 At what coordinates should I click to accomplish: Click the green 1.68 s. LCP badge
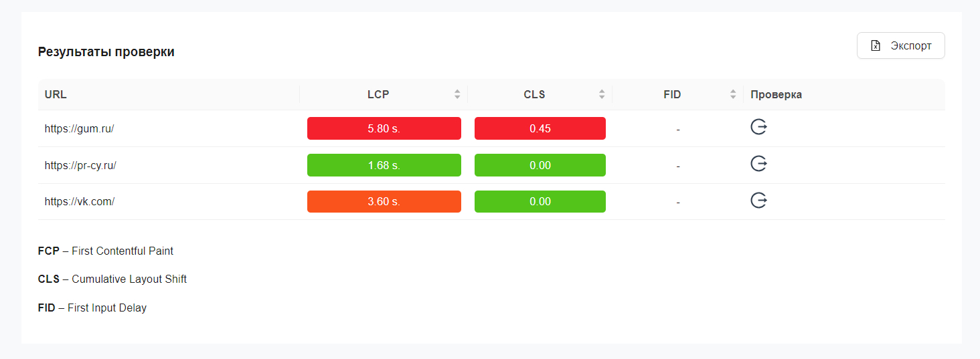coord(384,165)
